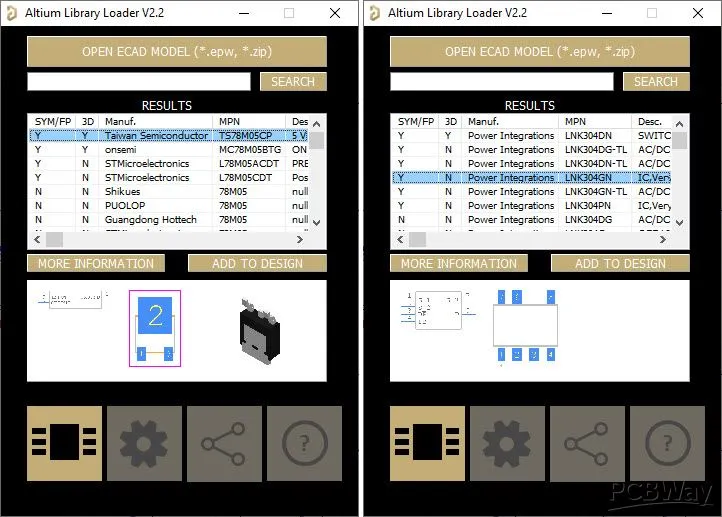
Task: Click scroll down arrow in right results list
Action: click(x=679, y=222)
